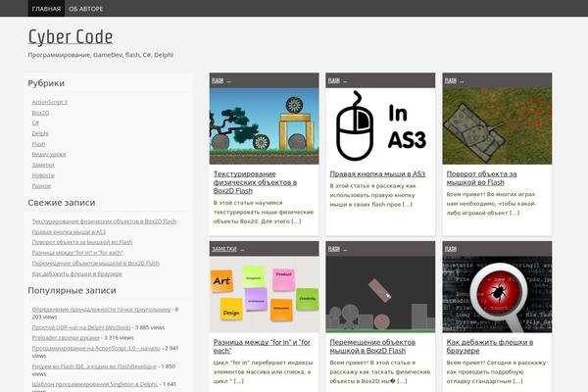Open the Box2D category

pos(40,113)
